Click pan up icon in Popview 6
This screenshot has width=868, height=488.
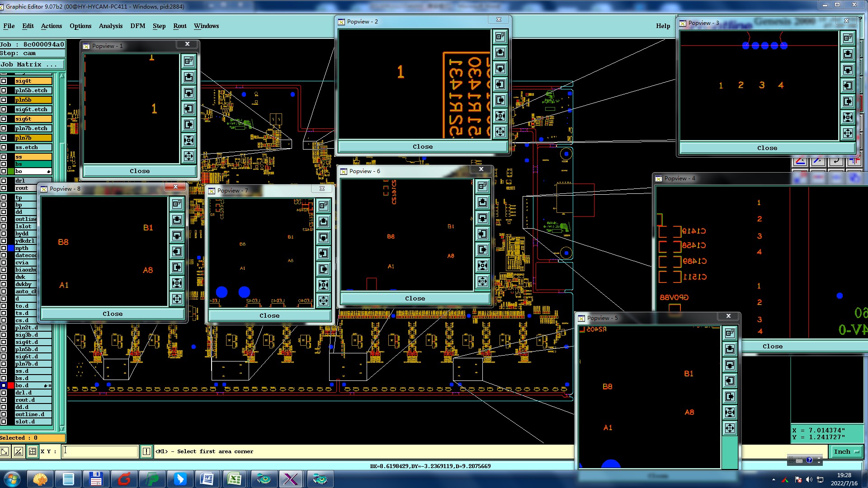pyautogui.click(x=482, y=202)
